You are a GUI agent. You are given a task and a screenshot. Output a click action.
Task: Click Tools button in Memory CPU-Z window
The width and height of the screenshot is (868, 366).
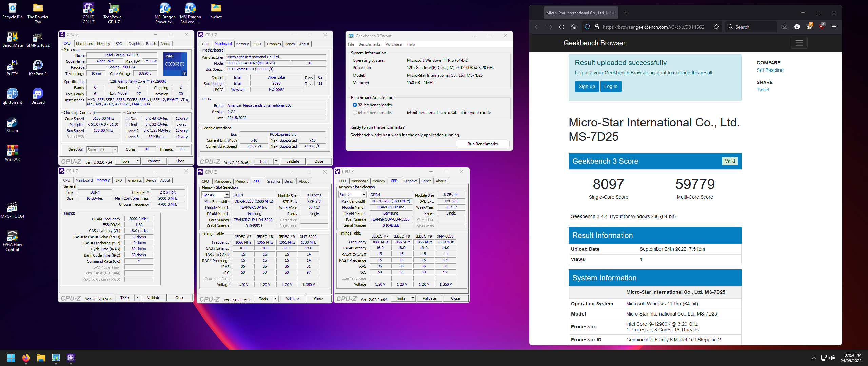coord(125,298)
